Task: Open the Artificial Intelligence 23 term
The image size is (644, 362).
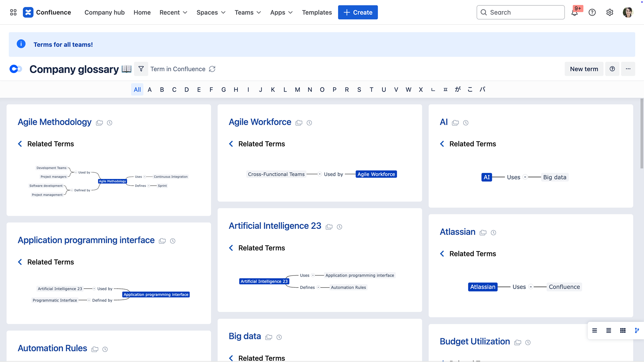Action: [x=275, y=226]
